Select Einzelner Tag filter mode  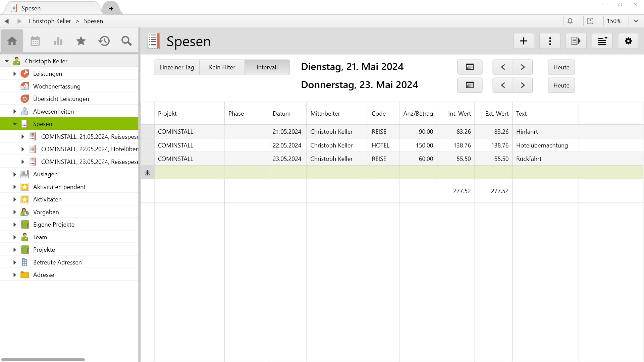click(x=177, y=67)
